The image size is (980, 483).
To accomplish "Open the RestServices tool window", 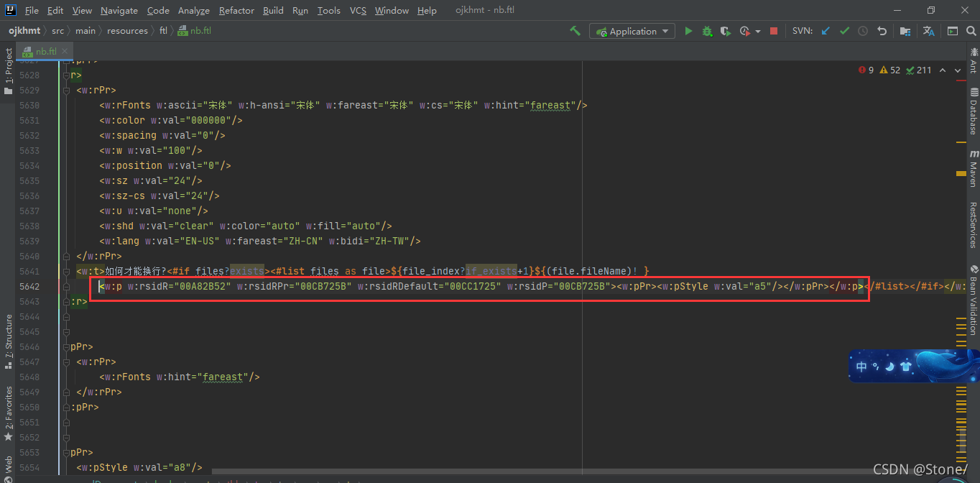I will pyautogui.click(x=973, y=225).
